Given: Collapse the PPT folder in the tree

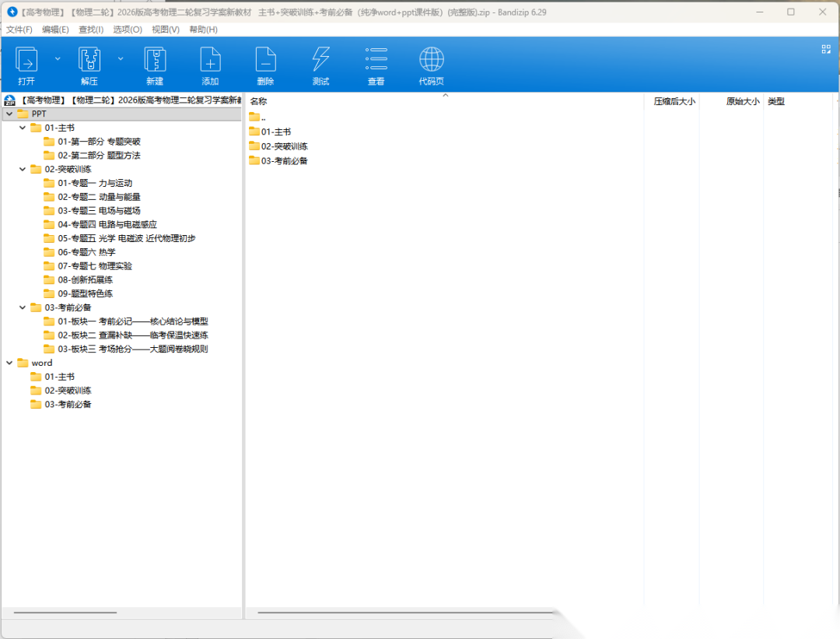Looking at the screenshot, I should click(9, 114).
